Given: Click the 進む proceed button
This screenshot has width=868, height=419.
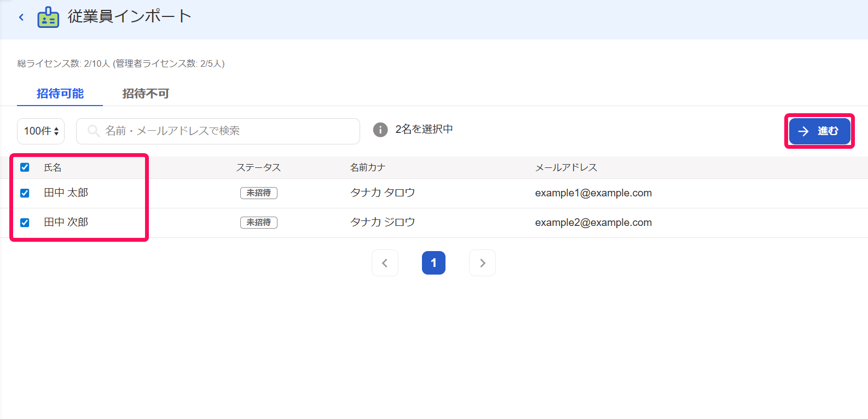Looking at the screenshot, I should click(x=819, y=131).
